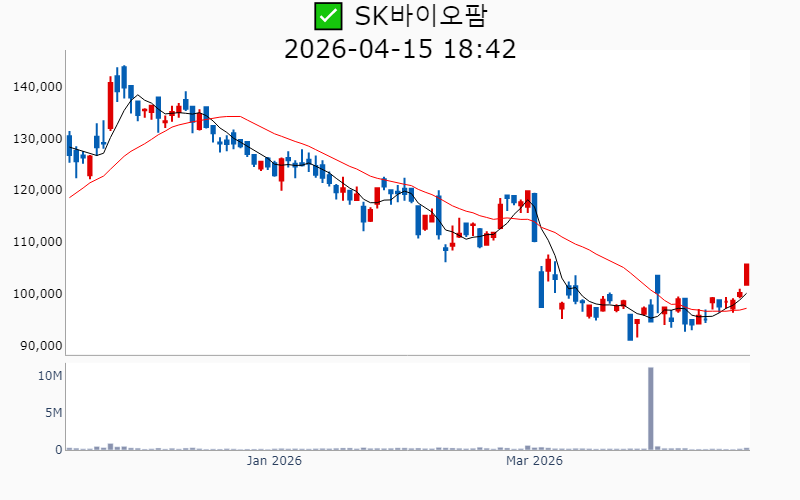The width and height of the screenshot is (800, 500).
Task: Select the 140,000 price axis label
Action: pyautogui.click(x=38, y=87)
